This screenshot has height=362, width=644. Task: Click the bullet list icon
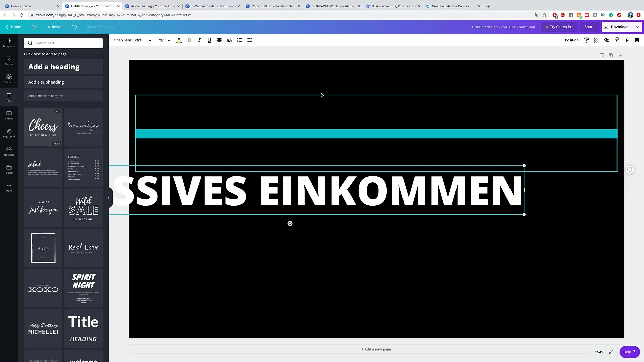[239, 40]
